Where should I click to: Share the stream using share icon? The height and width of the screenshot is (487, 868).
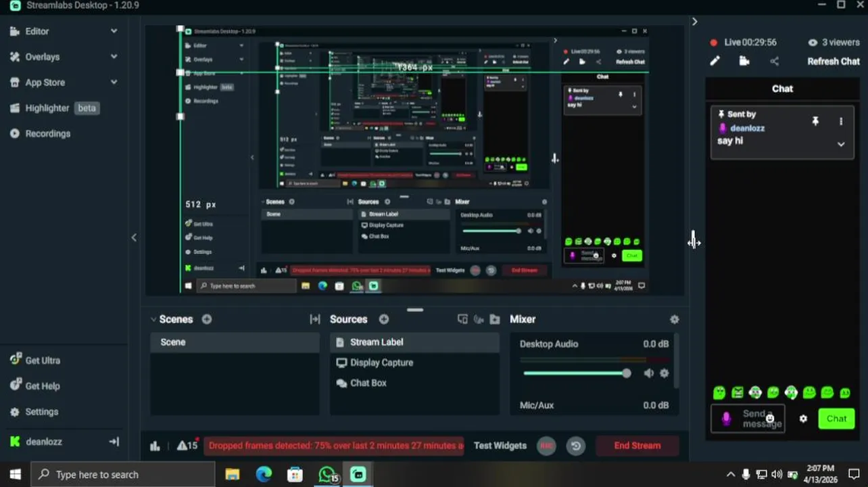point(775,61)
